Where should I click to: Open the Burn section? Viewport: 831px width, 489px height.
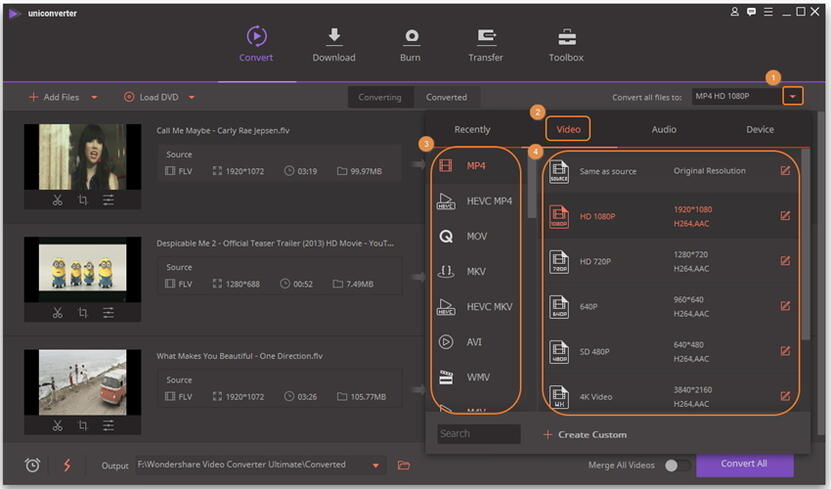[411, 44]
